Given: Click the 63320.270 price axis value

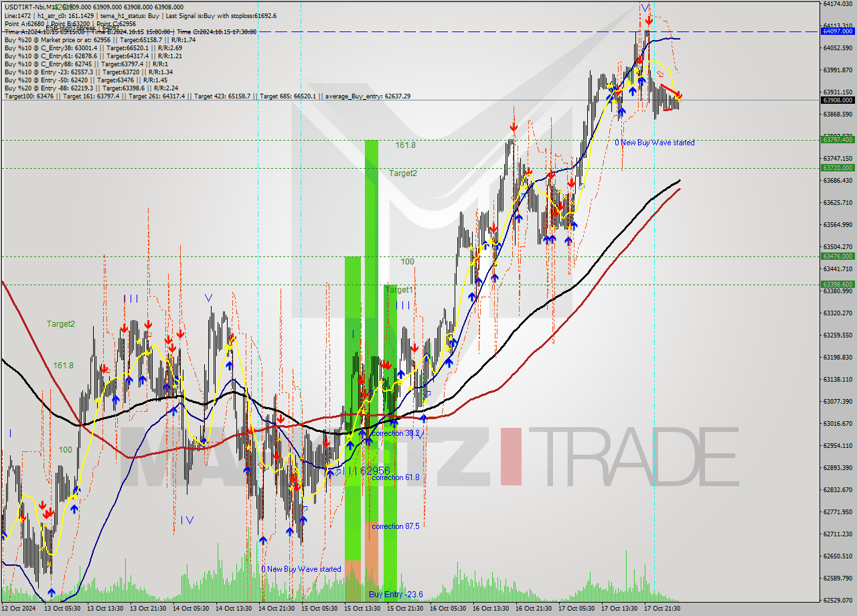Looking at the screenshot, I should (x=838, y=313).
